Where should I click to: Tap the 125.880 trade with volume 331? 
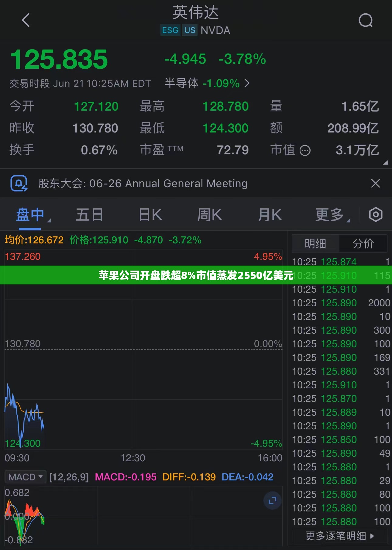click(x=341, y=371)
